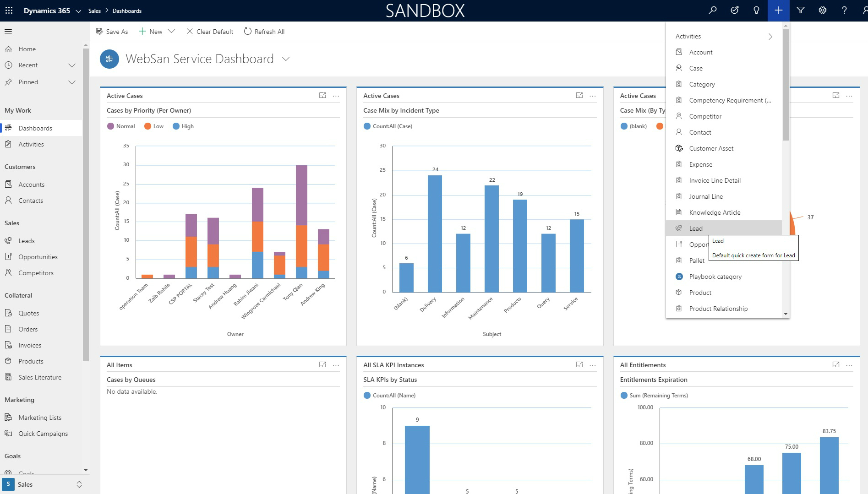The image size is (868, 494).
Task: Click the Leads phone icon in sidebar
Action: 8,240
